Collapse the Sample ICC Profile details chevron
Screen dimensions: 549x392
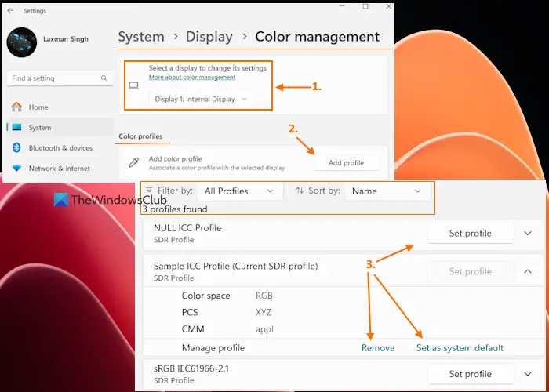tap(528, 271)
